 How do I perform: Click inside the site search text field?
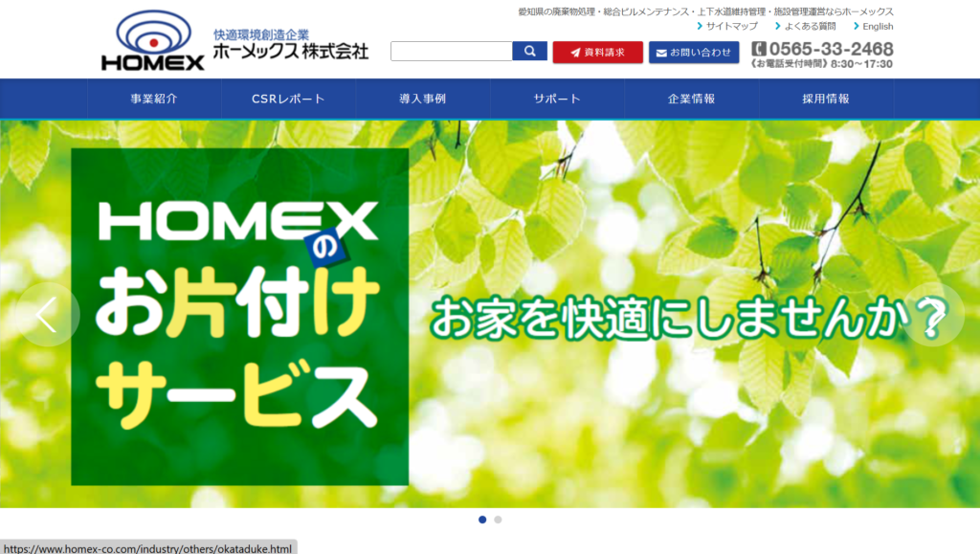[x=451, y=52]
